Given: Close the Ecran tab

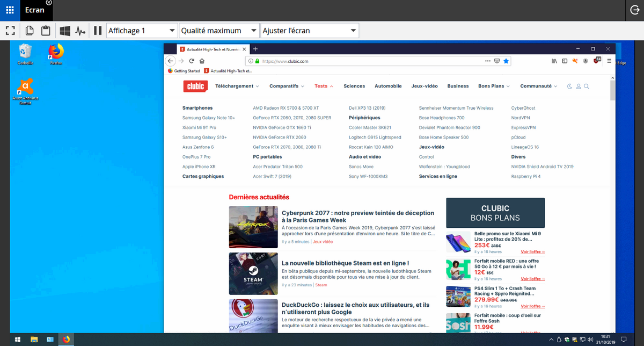Looking at the screenshot, I should (49, 3).
